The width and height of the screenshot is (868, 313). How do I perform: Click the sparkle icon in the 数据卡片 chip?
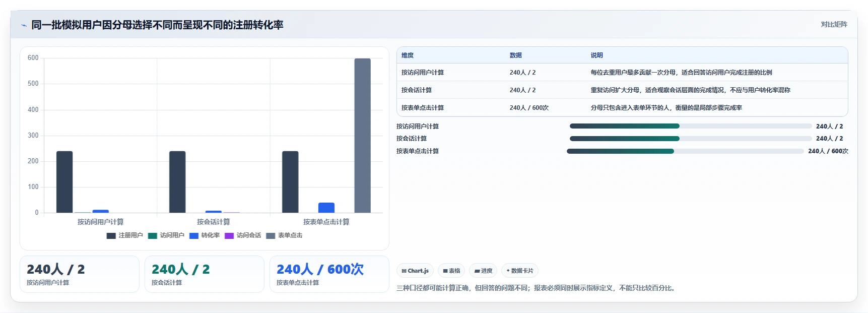[x=508, y=271]
